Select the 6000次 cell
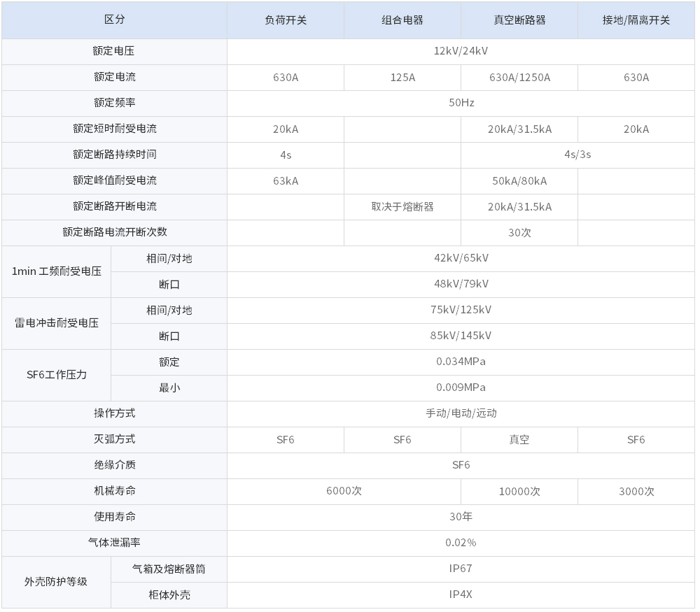 point(344,491)
